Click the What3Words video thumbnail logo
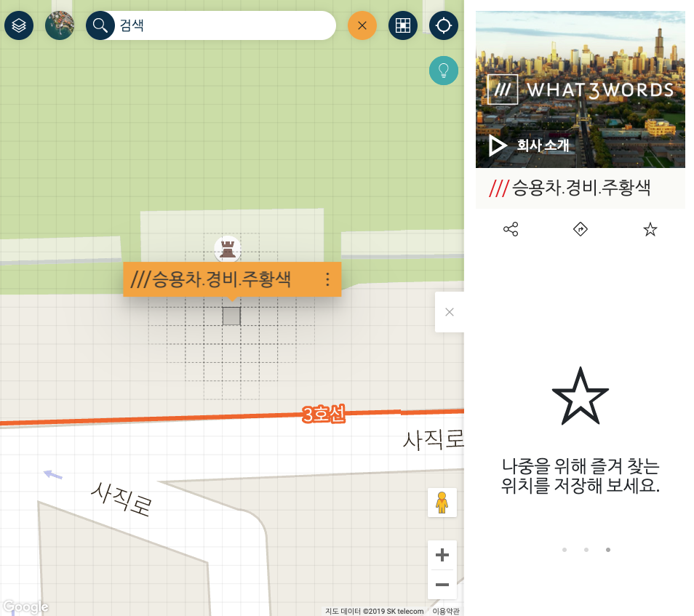The width and height of the screenshot is (694, 616). [x=581, y=90]
